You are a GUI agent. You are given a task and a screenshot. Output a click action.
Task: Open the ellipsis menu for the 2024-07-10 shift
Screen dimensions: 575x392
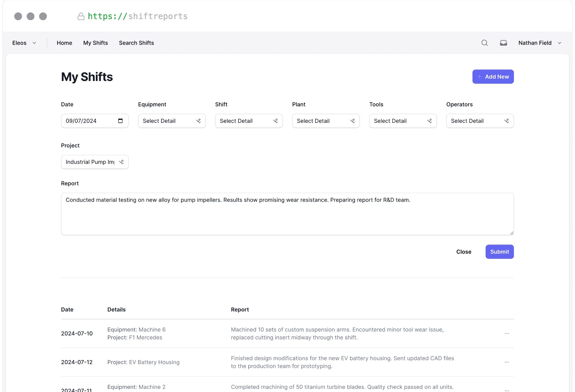pos(507,333)
